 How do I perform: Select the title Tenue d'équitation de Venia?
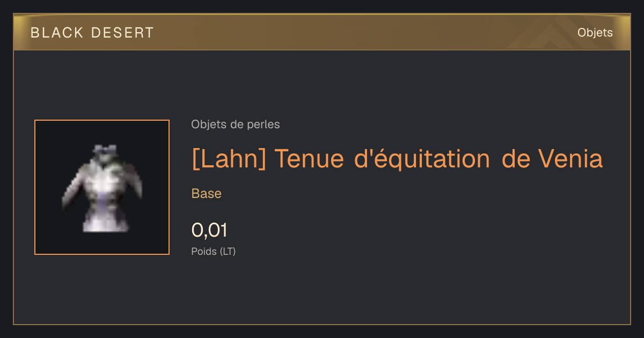pos(438,159)
